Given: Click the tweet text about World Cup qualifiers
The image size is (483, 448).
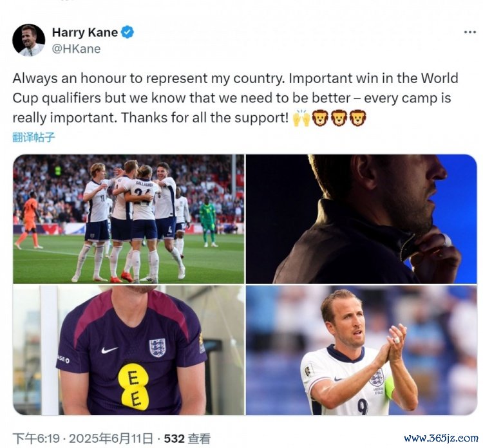Looking at the screenshot, I should (235, 98).
